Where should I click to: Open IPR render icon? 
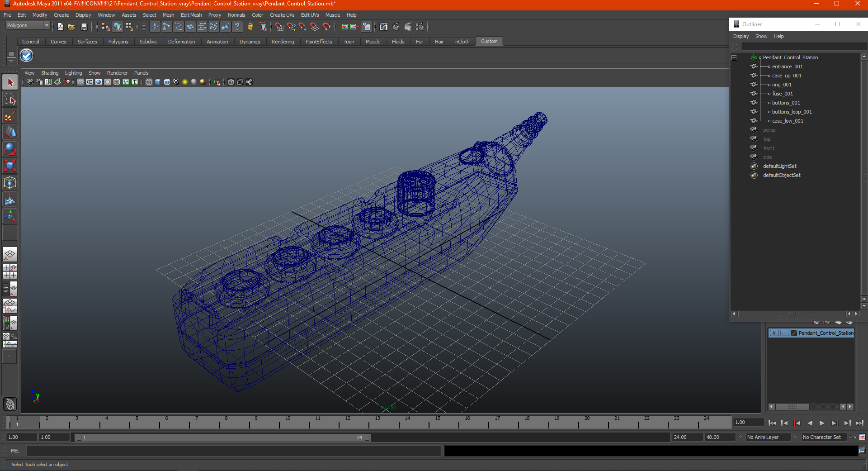tap(408, 27)
